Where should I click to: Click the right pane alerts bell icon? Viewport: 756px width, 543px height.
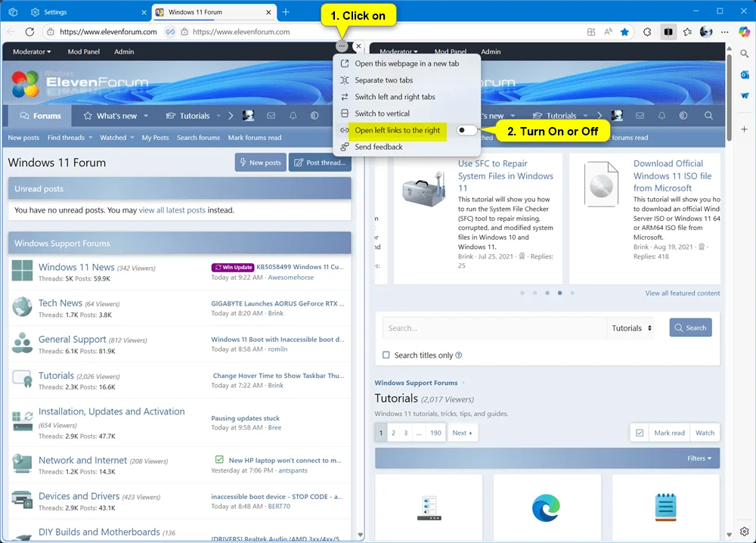coord(661,116)
